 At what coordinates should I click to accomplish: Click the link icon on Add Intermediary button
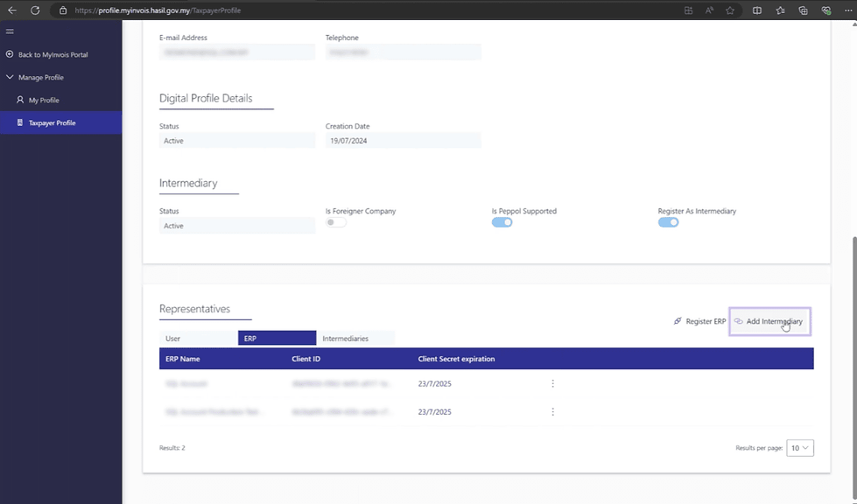tap(738, 321)
